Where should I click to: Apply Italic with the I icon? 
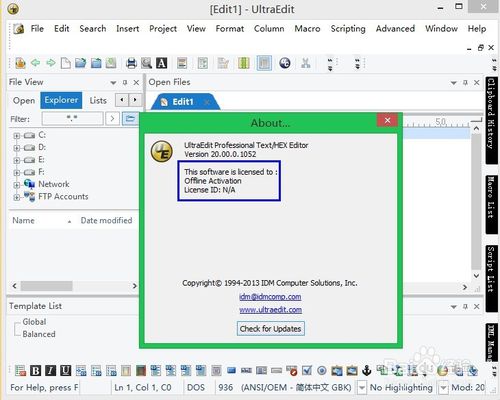(x=50, y=370)
